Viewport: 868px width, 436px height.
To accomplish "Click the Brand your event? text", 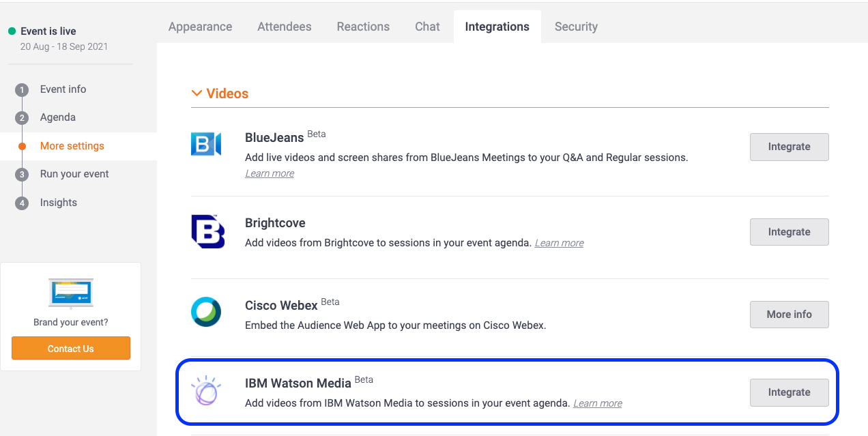I will (x=71, y=322).
